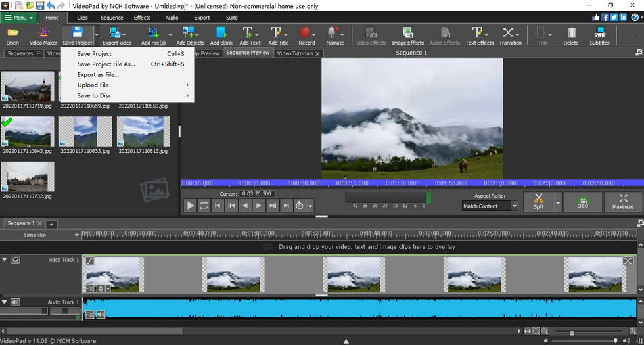Open the Video Tutorials tab

click(295, 53)
